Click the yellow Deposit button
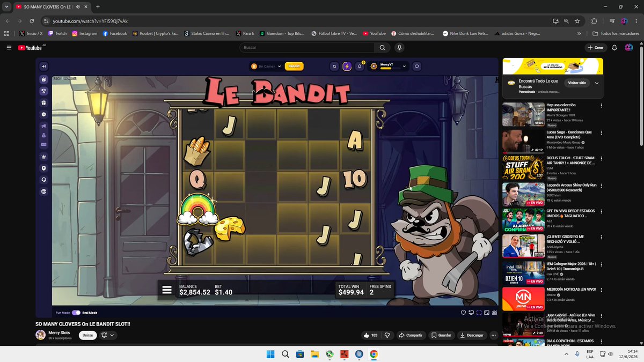644x362 pixels. (x=294, y=67)
